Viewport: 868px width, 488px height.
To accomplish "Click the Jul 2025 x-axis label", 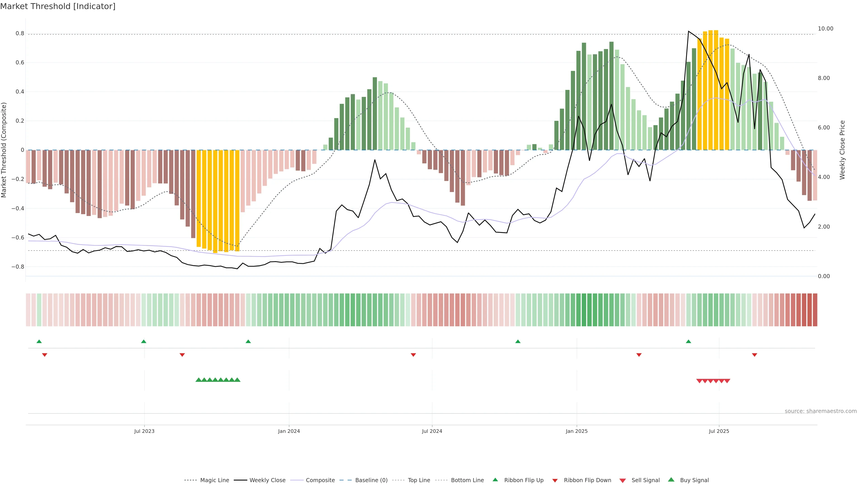I will coord(719,431).
